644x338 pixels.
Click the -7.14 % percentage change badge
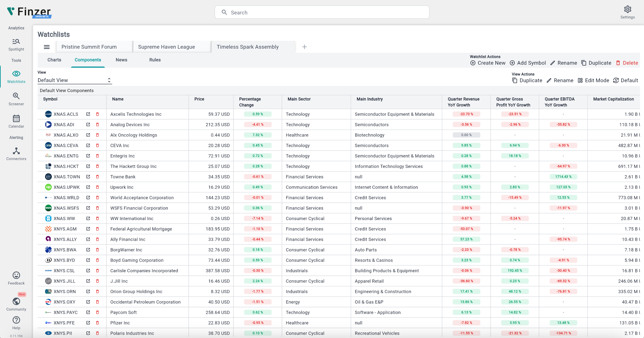[x=258, y=218]
